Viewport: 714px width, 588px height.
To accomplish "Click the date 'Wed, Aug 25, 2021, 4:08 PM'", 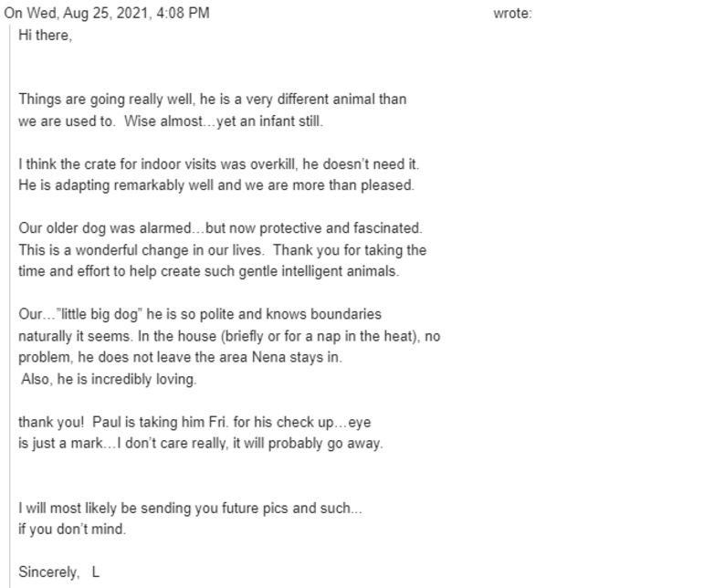I will [x=118, y=13].
